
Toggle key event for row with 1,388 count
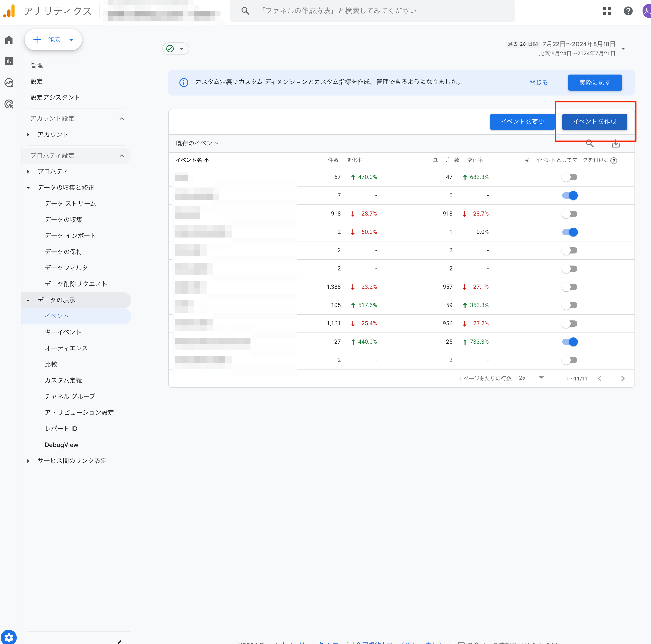coord(569,287)
